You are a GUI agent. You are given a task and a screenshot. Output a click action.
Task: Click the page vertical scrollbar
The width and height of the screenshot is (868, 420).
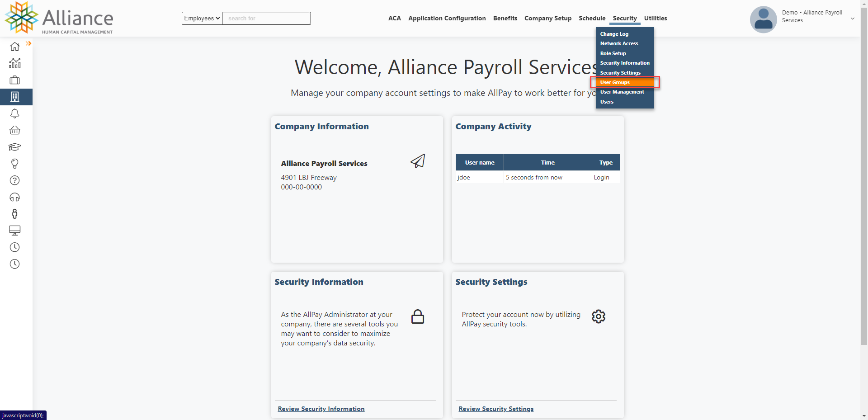pyautogui.click(x=864, y=176)
